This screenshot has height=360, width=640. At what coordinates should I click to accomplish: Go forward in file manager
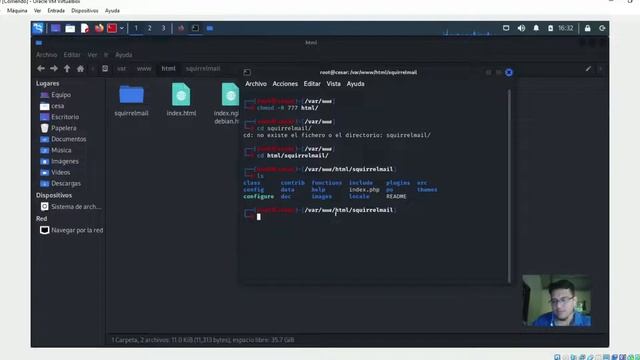click(x=54, y=69)
